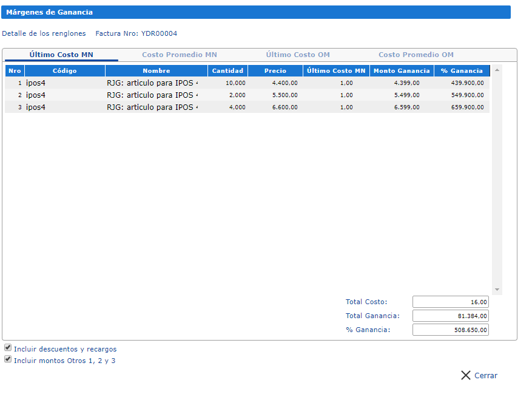Click the Nombre column header
Screen dimensions: 532x394
pyautogui.click(x=156, y=71)
